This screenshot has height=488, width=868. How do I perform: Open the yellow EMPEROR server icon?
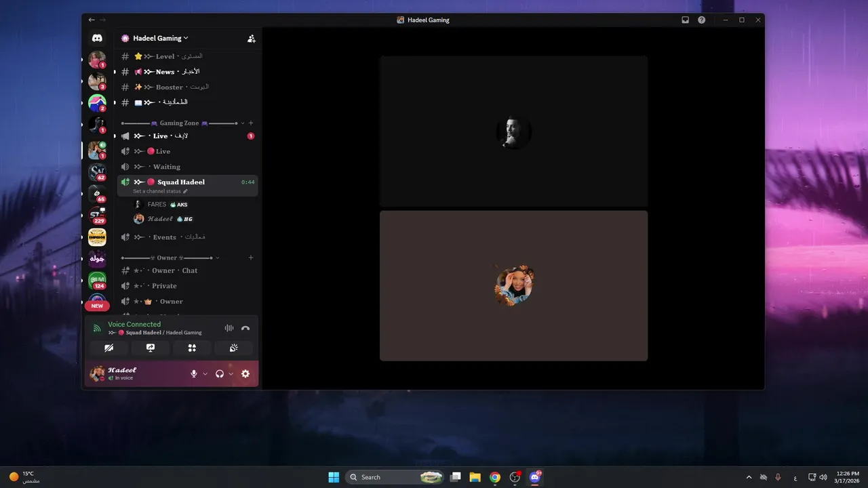pyautogui.click(x=97, y=237)
